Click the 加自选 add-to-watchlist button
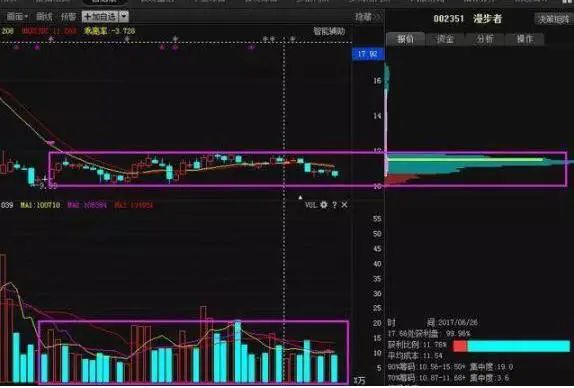 pos(101,16)
